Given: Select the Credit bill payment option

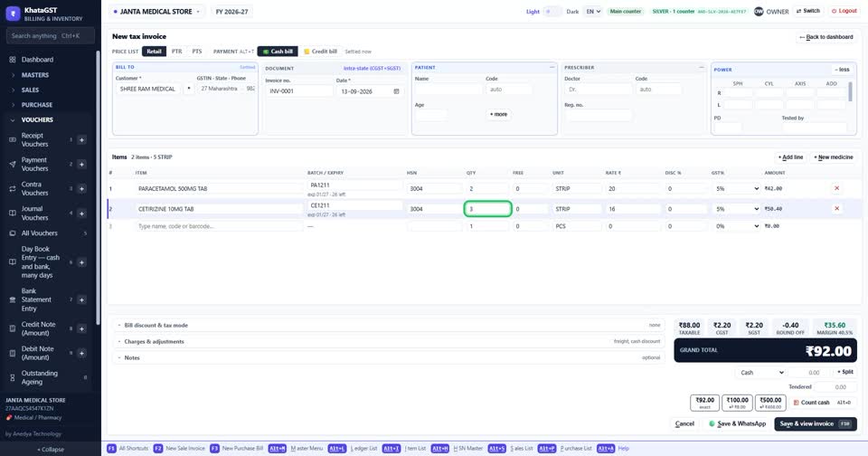Looking at the screenshot, I should [320, 52].
